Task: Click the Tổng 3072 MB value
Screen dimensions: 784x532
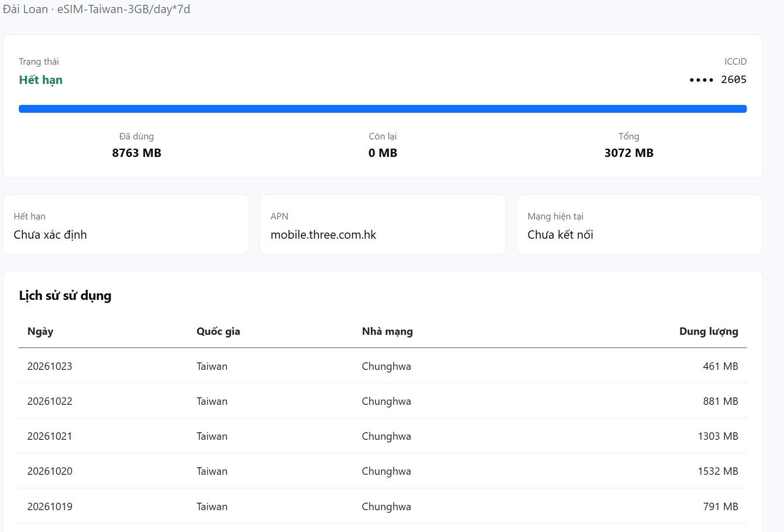Action: 629,153
